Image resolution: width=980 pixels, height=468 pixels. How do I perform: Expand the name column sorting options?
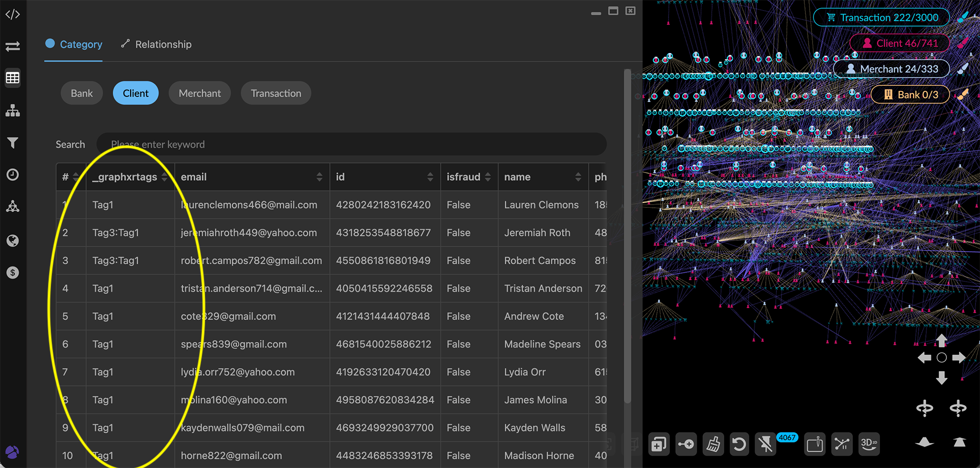coord(578,177)
